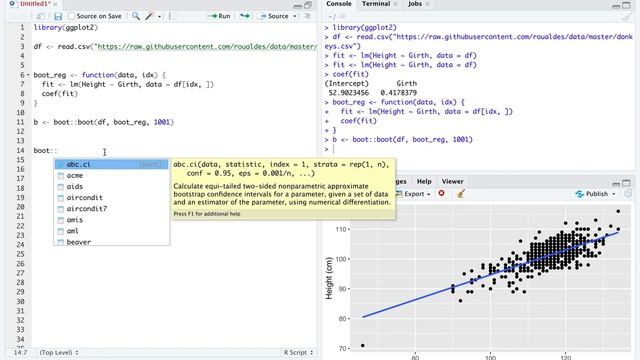Click the Run button
640x360 pixels.
coord(220,16)
